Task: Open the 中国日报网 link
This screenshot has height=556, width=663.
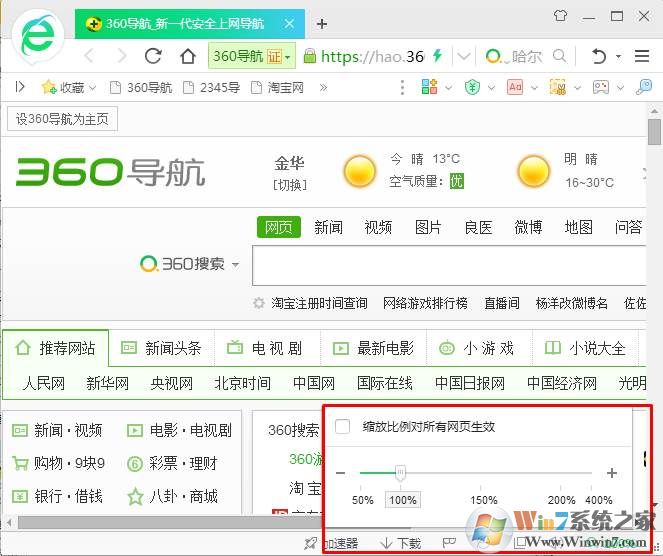Action: [x=470, y=383]
